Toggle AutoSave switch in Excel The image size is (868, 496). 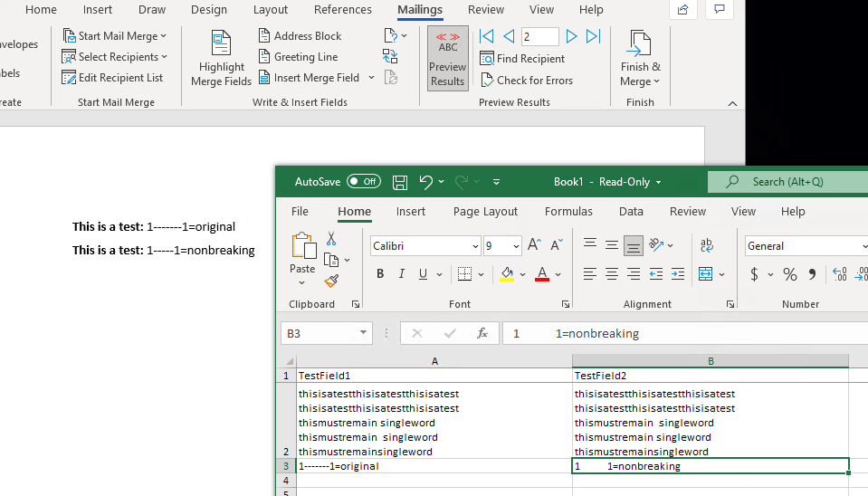click(364, 182)
